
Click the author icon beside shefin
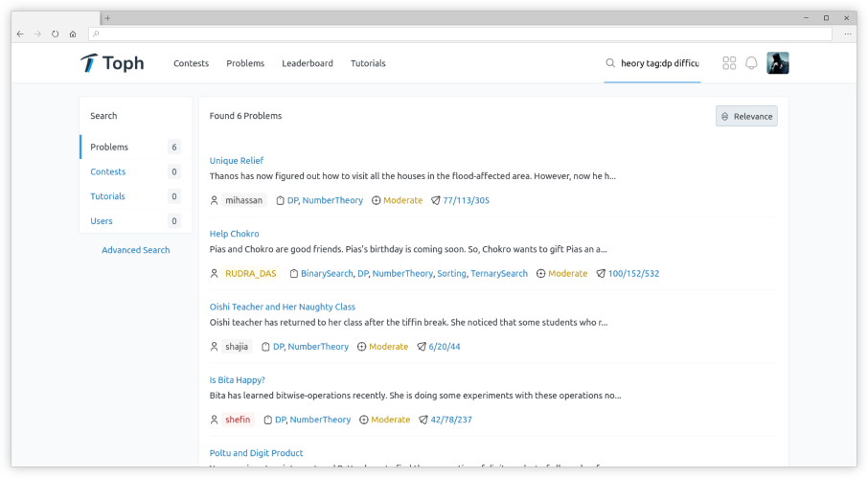(215, 420)
